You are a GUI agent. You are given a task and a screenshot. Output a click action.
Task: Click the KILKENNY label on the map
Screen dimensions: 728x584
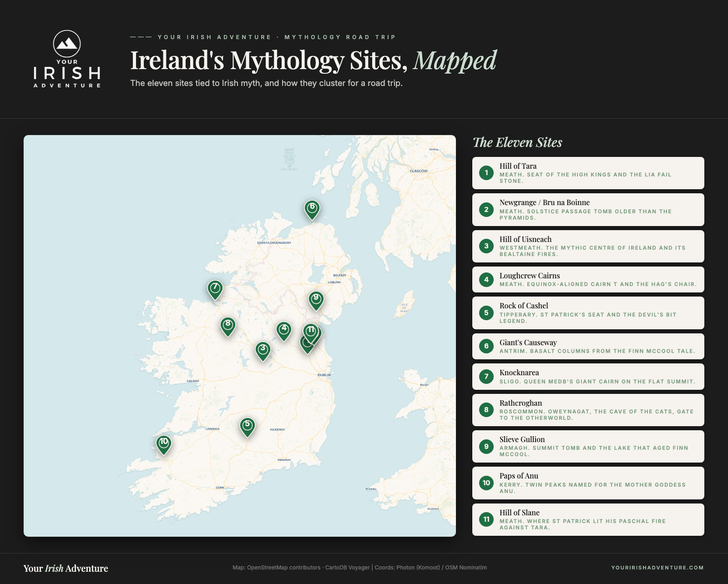click(278, 429)
